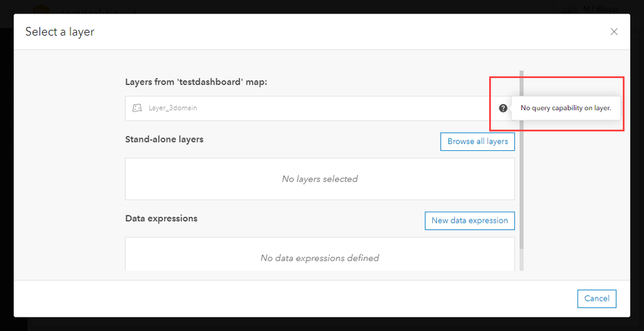The width and height of the screenshot is (644, 331).
Task: Click the question mark help icon
Action: [x=503, y=108]
